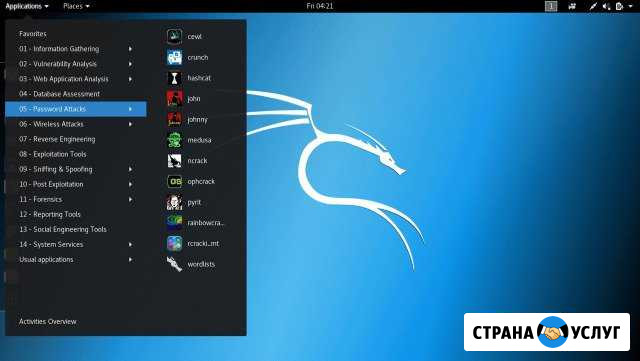Click the medusa text label
This screenshot has width=640, height=361.
pyautogui.click(x=199, y=140)
